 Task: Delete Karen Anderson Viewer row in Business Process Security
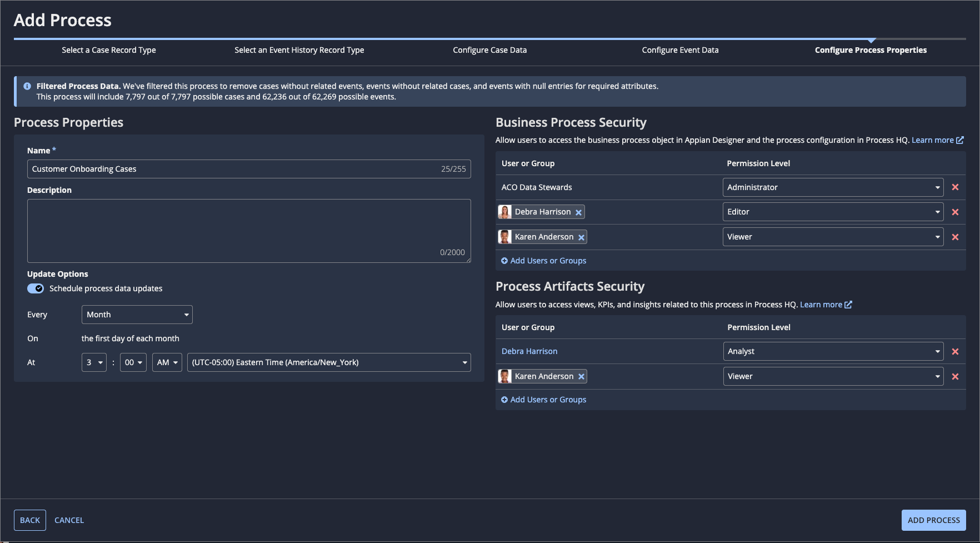955,237
